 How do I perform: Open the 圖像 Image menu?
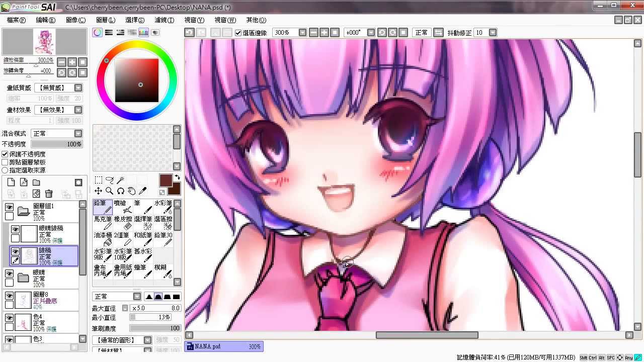click(x=75, y=20)
